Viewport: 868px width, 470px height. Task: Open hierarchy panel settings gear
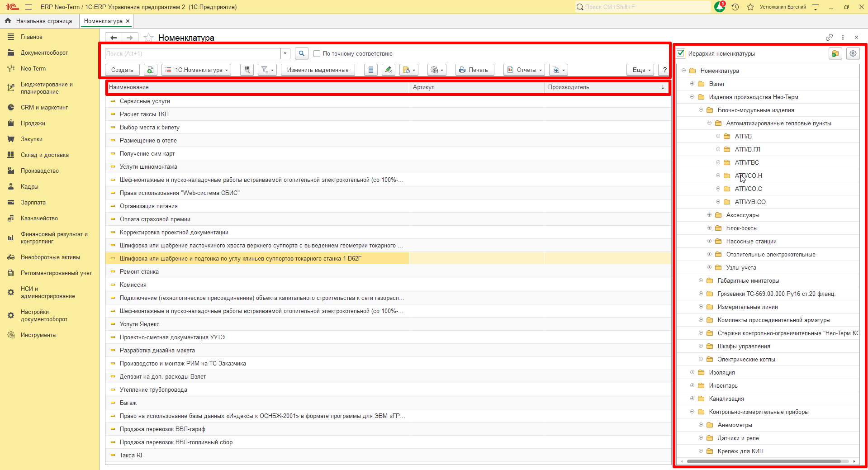[853, 53]
